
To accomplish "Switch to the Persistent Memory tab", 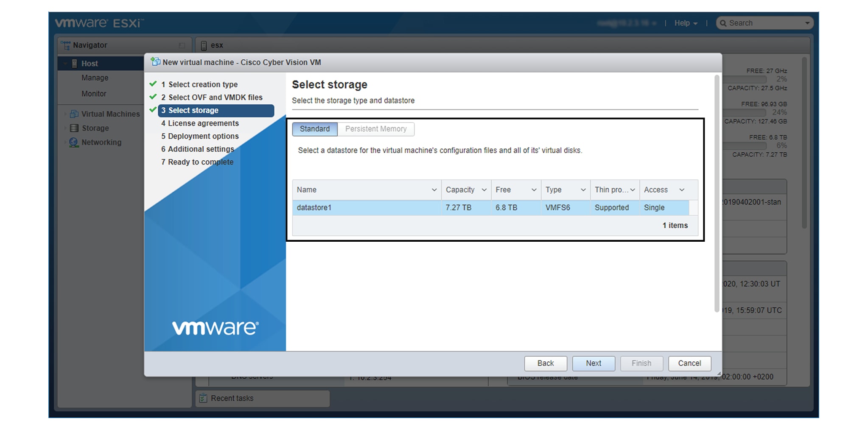I will (x=376, y=129).
